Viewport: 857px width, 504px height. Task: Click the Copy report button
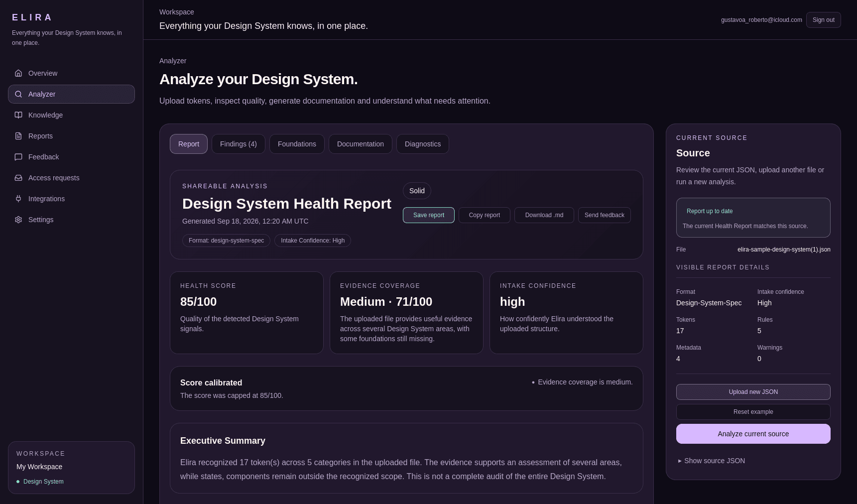[485, 215]
